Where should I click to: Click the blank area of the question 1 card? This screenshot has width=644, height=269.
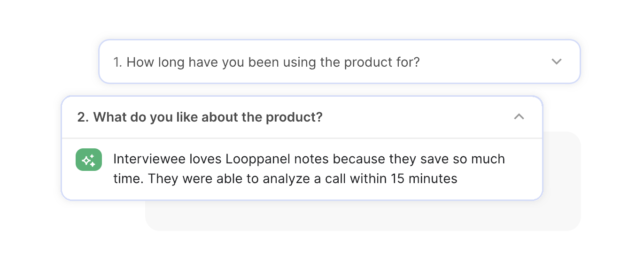(x=484, y=62)
